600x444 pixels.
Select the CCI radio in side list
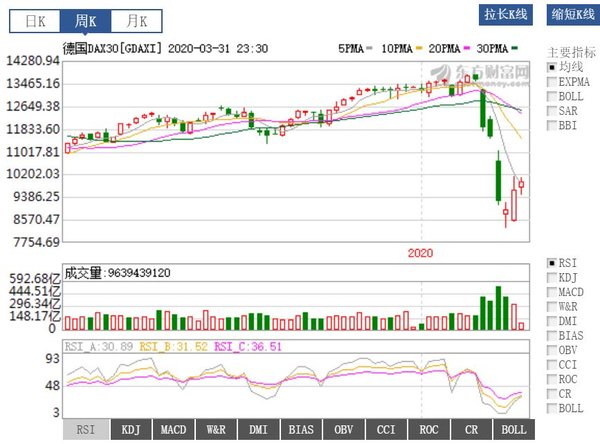coord(552,365)
